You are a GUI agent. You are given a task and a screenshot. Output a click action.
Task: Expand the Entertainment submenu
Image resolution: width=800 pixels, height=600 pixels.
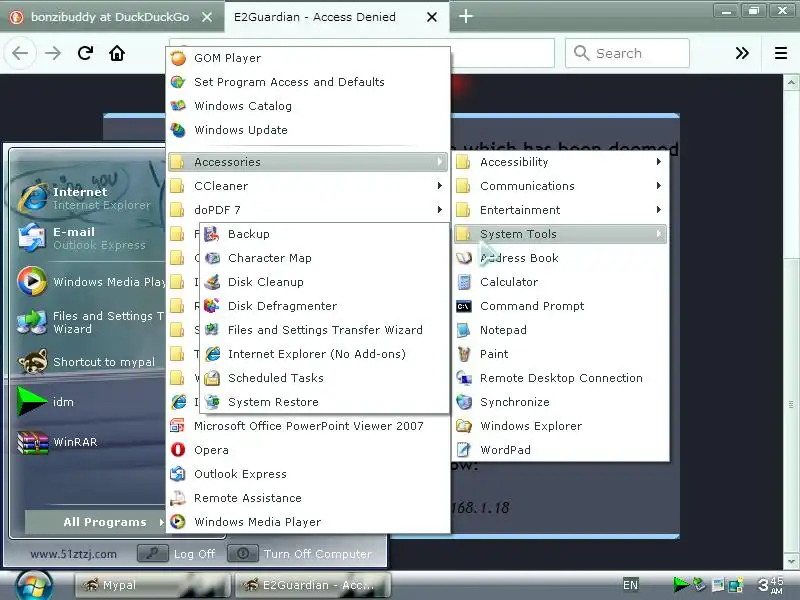560,210
